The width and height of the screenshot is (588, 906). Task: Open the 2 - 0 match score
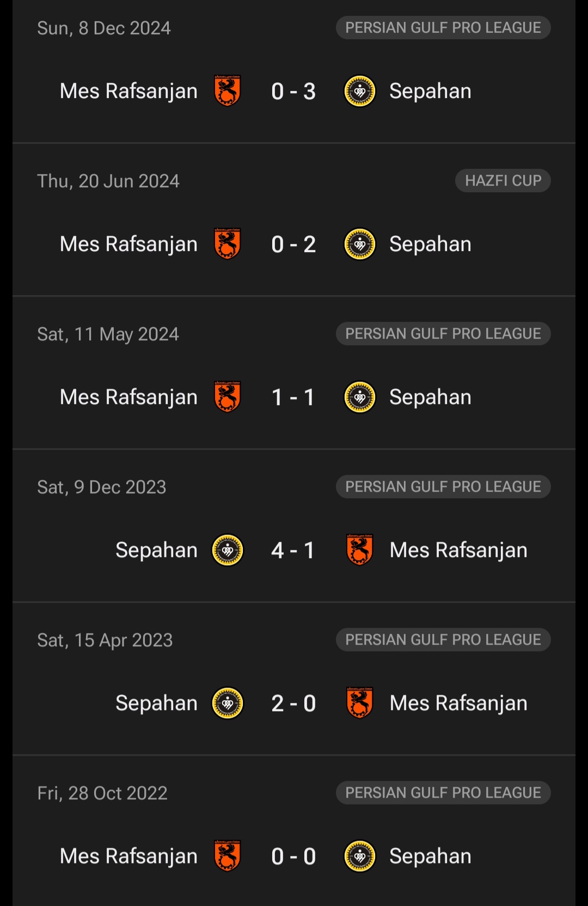[293, 703]
